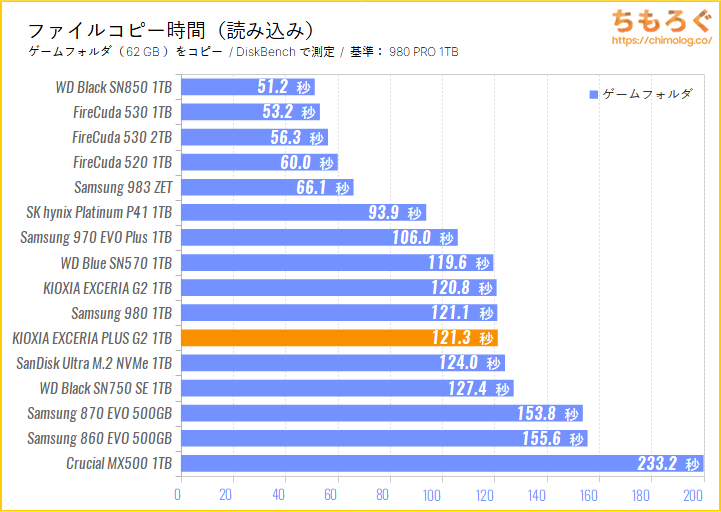721x512 pixels.
Task: Select the SanDisk Ultra M.2 NVMe 1TB label
Action: pyautogui.click(x=94, y=363)
